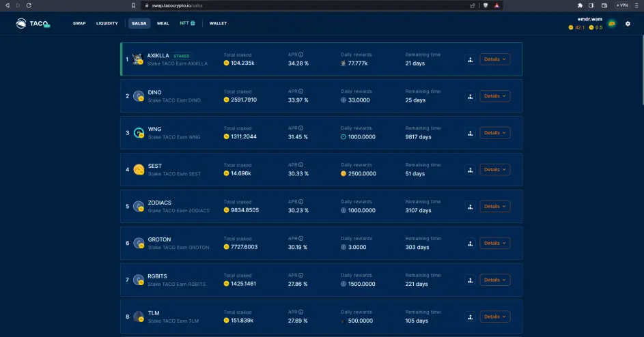Viewport: 644px width, 337px height.
Task: Click the browser back arrow
Action: pyautogui.click(x=7, y=5)
